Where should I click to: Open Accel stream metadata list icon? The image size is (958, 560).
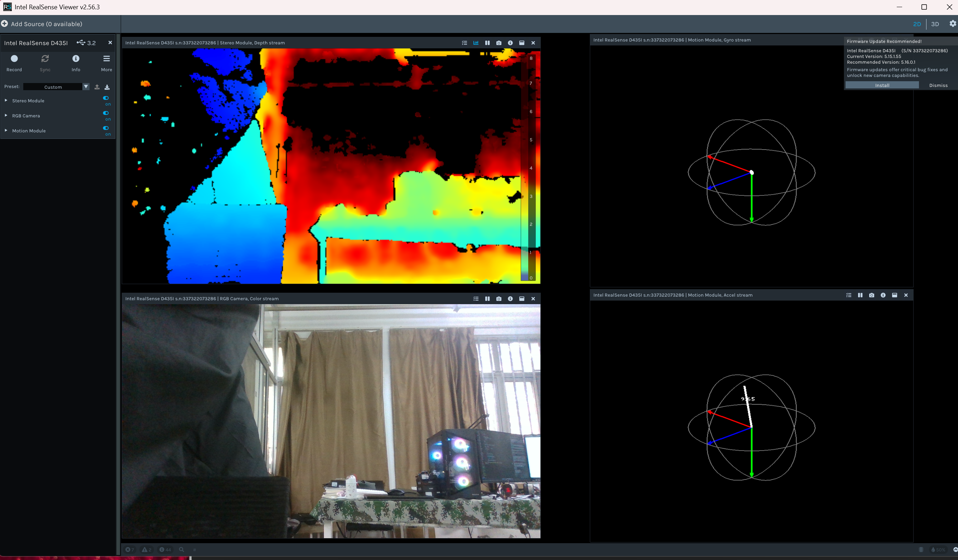848,295
